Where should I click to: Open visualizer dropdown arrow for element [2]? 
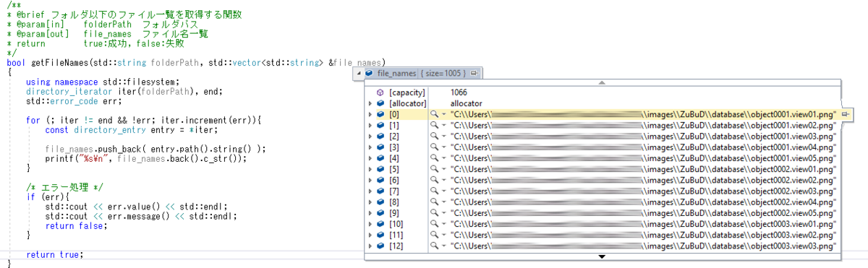pos(443,136)
